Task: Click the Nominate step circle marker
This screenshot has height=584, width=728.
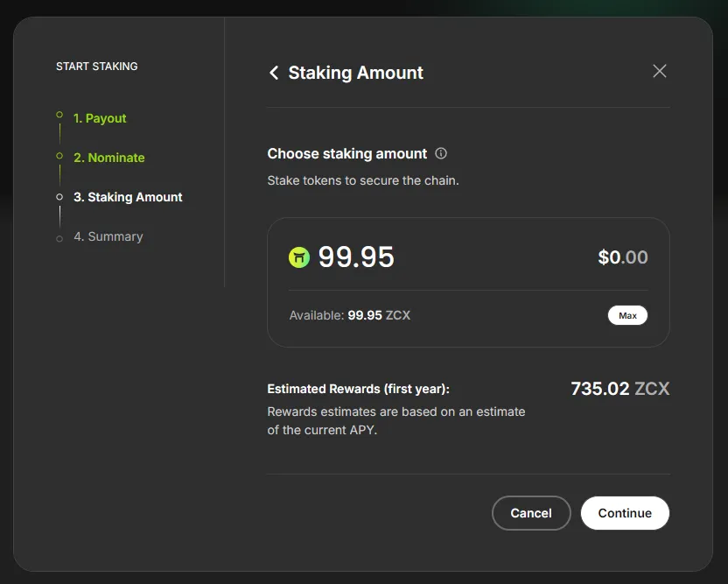Action: tap(59, 156)
